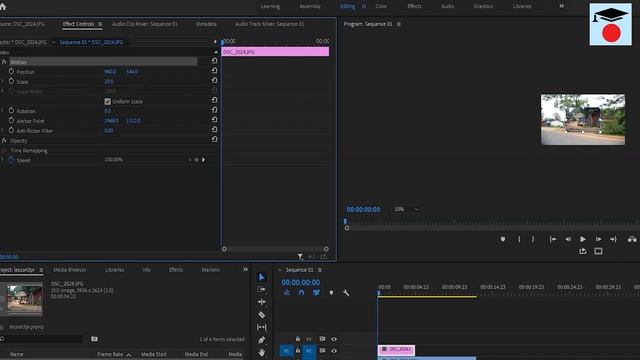Select the Pen tool
The image size is (640, 360).
(262, 340)
